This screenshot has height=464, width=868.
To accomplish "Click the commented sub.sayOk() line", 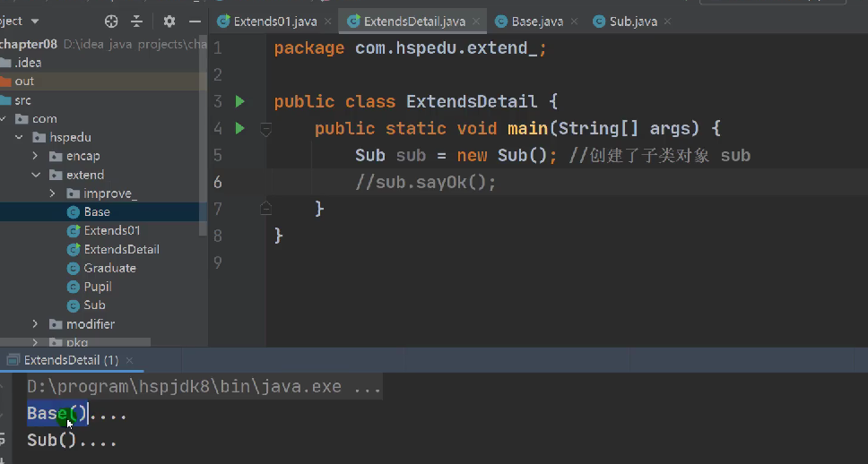I will click(x=425, y=182).
